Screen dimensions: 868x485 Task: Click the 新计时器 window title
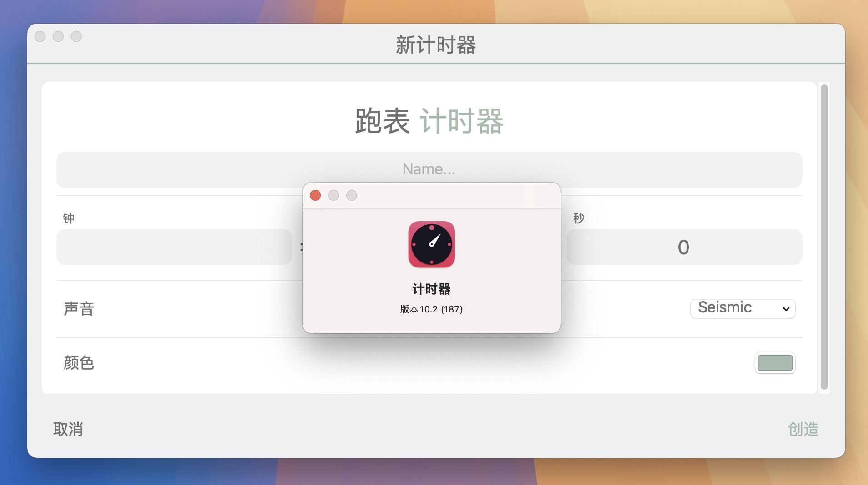tap(436, 45)
